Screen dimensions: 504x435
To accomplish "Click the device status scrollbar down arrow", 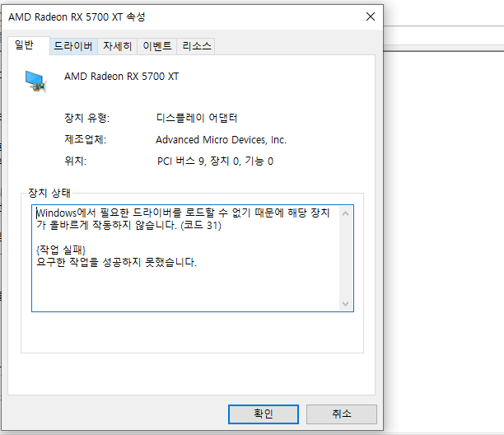I will (346, 304).
